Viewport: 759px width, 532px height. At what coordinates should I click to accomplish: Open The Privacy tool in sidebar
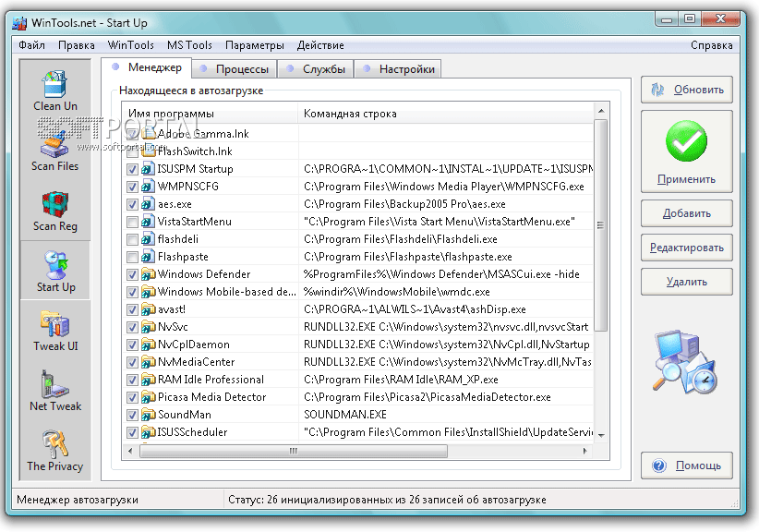[55, 451]
